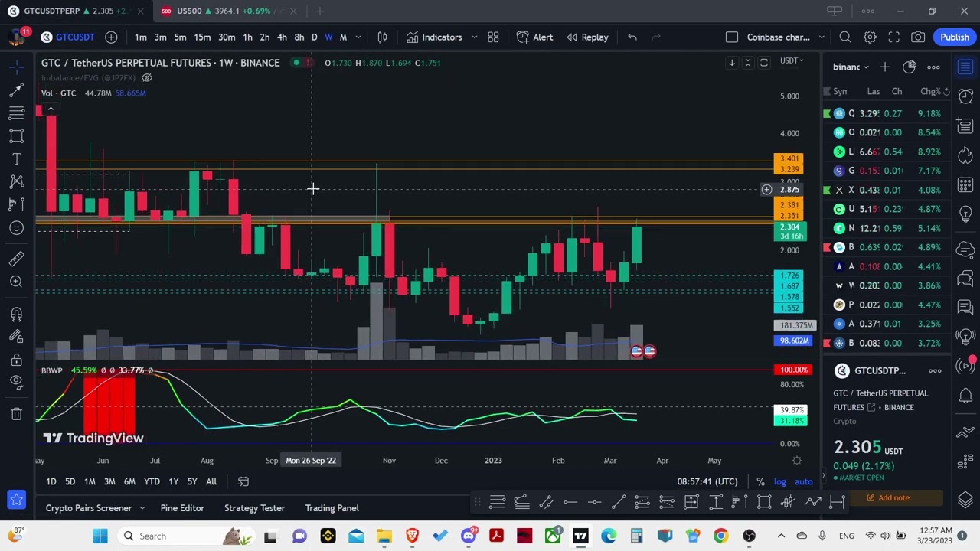Switch to the 15m timeframe

[202, 37]
